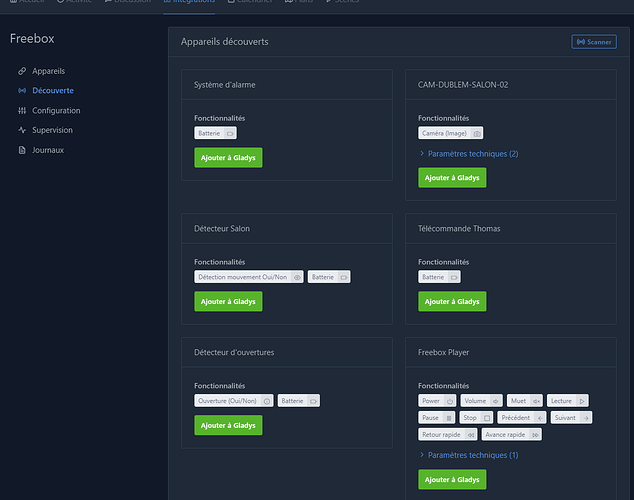Click the Système d'alarme card title
This screenshot has width=634, height=500.
[x=224, y=85]
